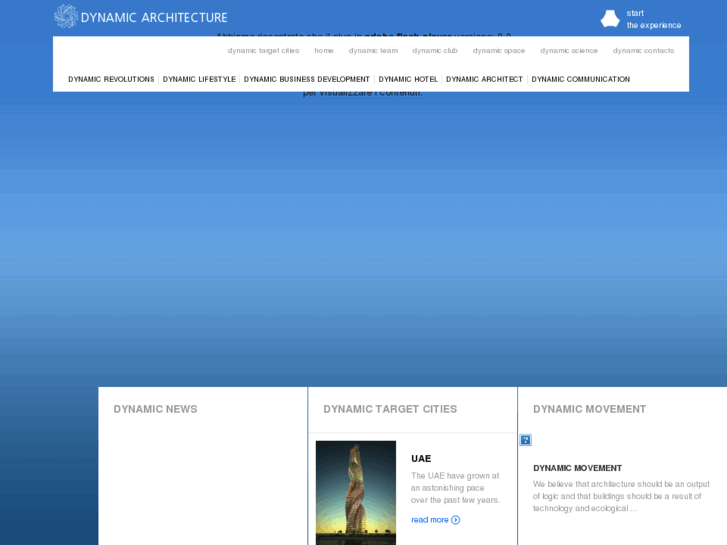Open the dynamic space page
This screenshot has height=545, width=727.
499,51
